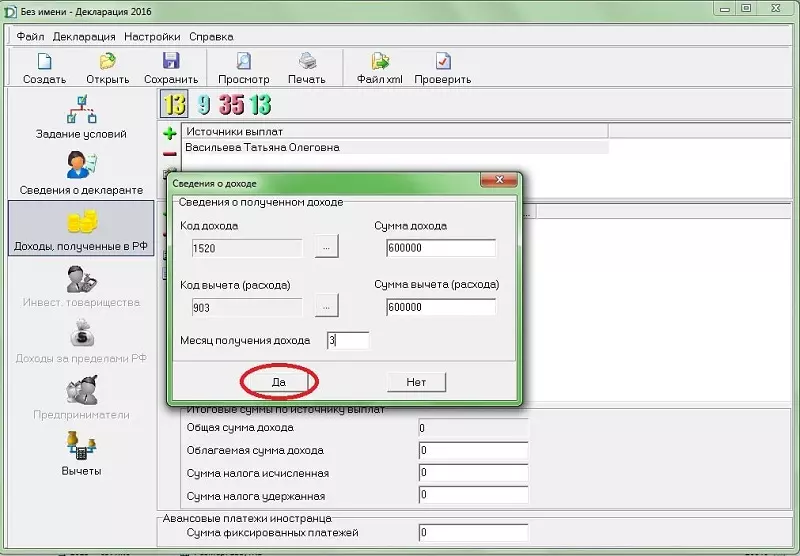The image size is (800, 556).
Task: Remove payment source with red minus
Action: tap(169, 154)
